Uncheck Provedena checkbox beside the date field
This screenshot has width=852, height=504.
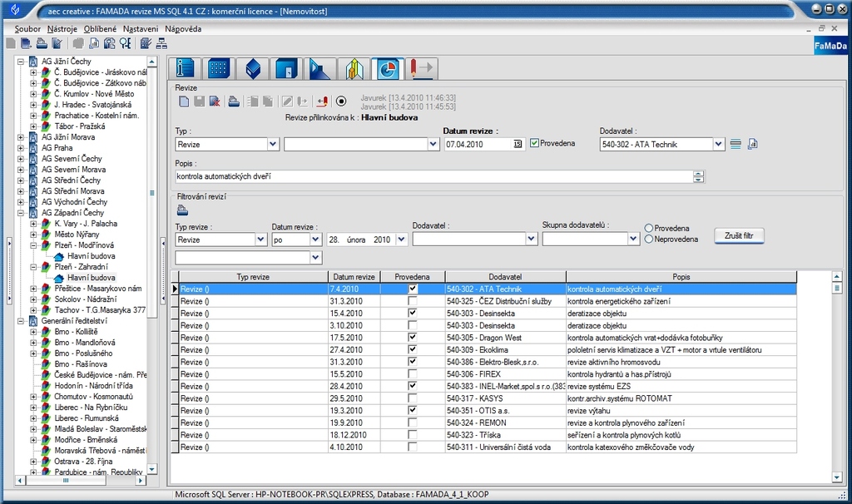(x=535, y=143)
